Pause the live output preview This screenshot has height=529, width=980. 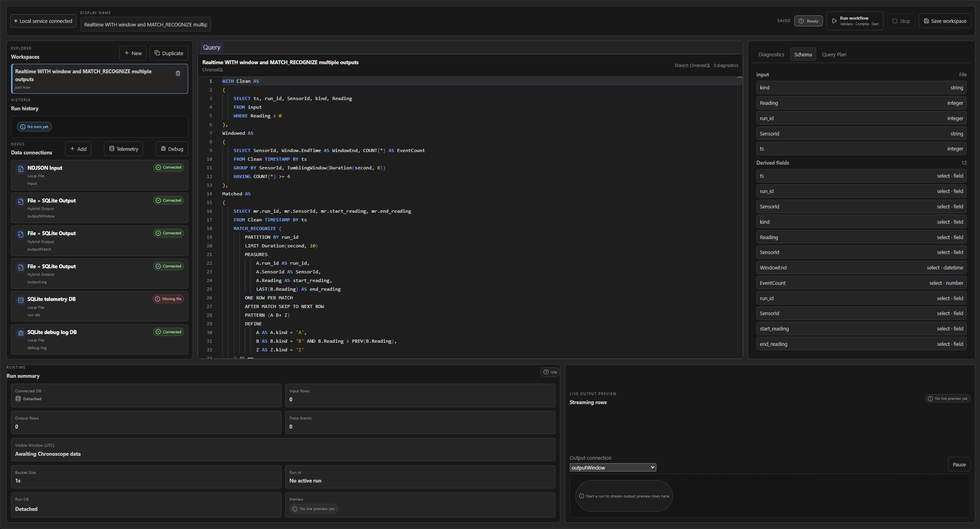click(x=959, y=464)
